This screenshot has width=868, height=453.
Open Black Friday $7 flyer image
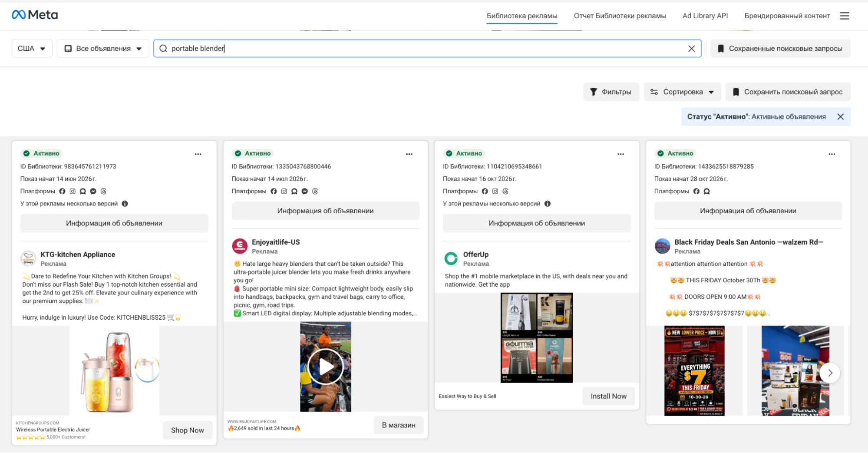pyautogui.click(x=694, y=370)
